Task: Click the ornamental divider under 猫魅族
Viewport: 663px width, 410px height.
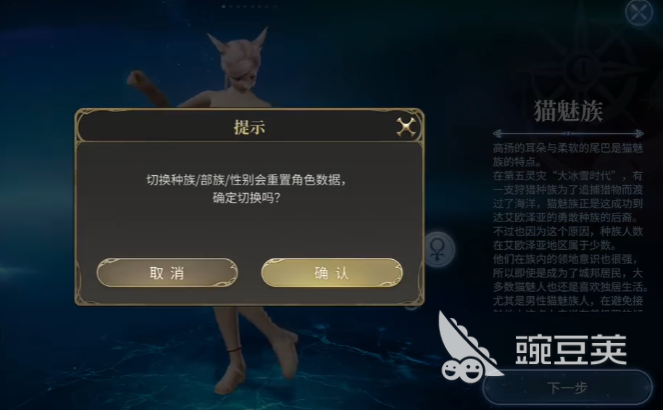Action: click(568, 134)
